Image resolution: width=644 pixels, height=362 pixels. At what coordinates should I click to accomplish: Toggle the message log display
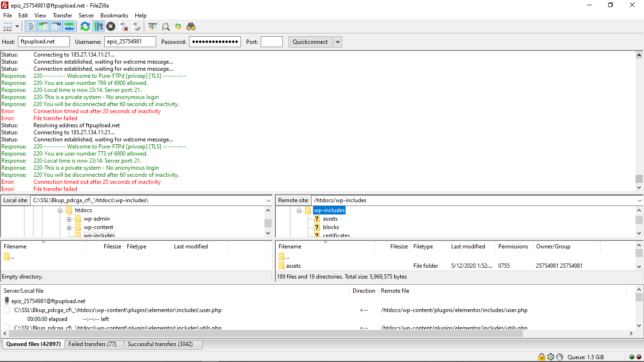pos(31,26)
